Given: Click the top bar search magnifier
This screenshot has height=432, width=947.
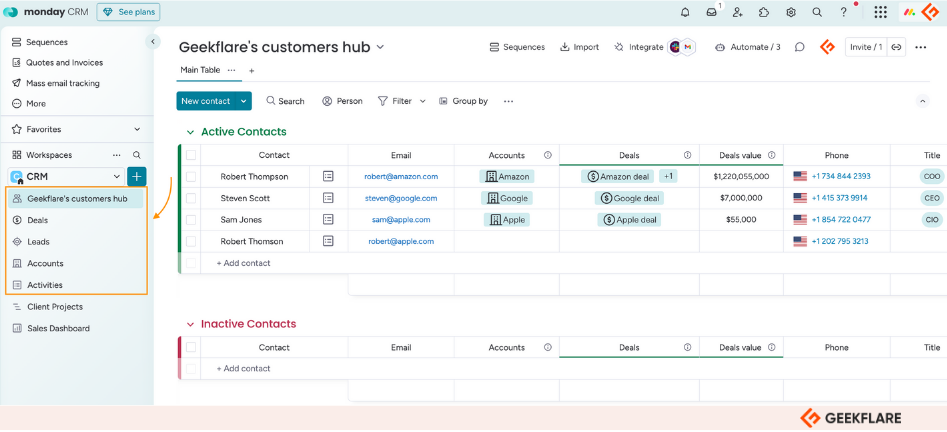Looking at the screenshot, I should [817, 12].
